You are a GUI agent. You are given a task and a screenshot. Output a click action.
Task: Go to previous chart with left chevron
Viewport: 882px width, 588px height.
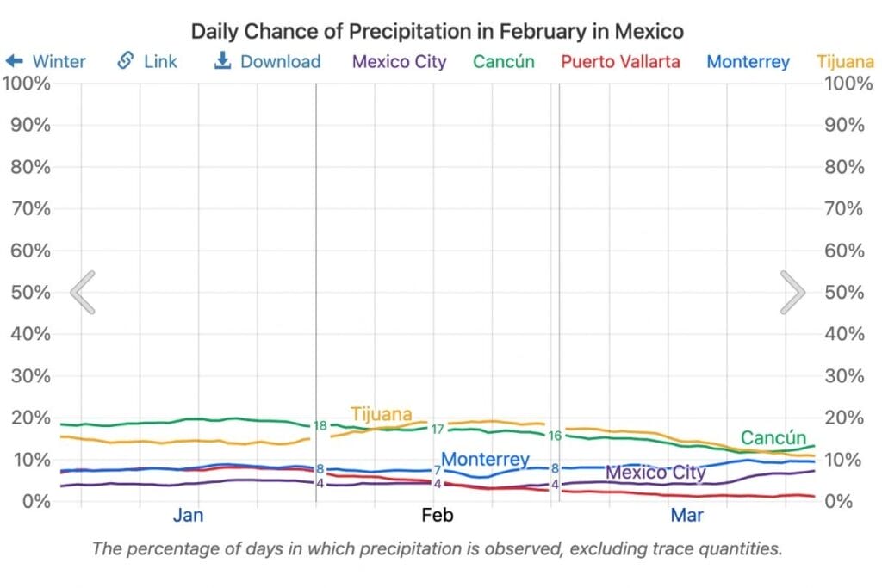83,293
